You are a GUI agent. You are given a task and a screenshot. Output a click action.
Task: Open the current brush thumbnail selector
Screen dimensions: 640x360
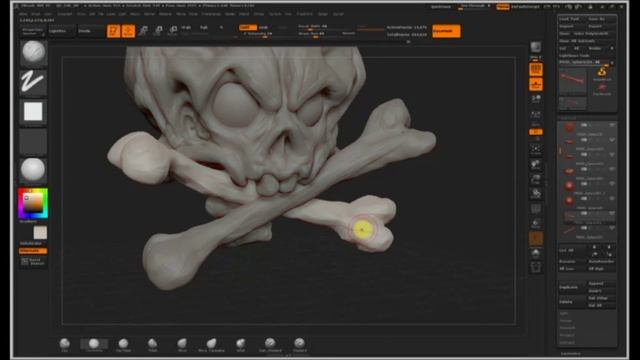(33, 53)
